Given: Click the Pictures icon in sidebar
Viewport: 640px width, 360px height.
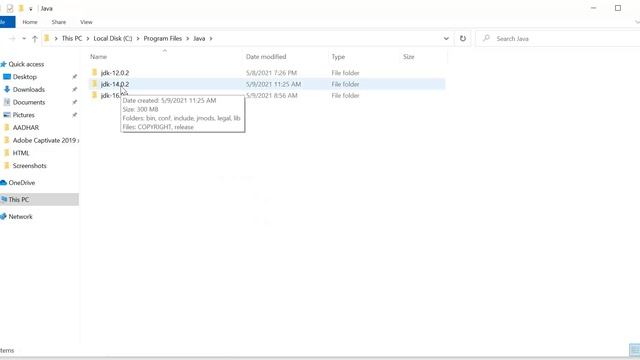Looking at the screenshot, I should tap(7, 115).
